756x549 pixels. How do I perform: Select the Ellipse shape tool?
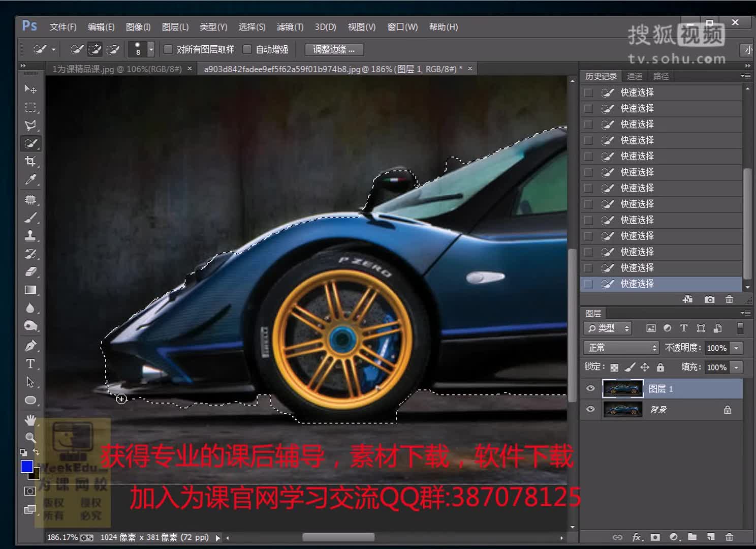click(x=30, y=401)
